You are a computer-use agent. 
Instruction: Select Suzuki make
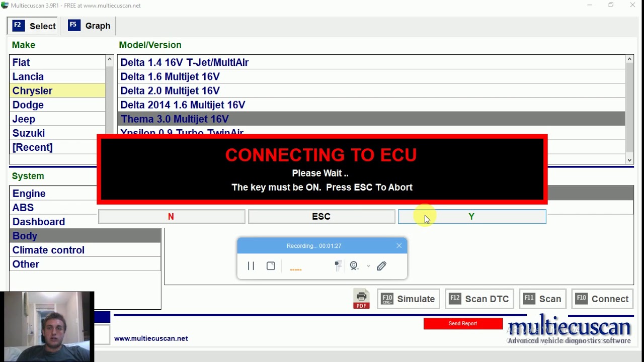57,133
